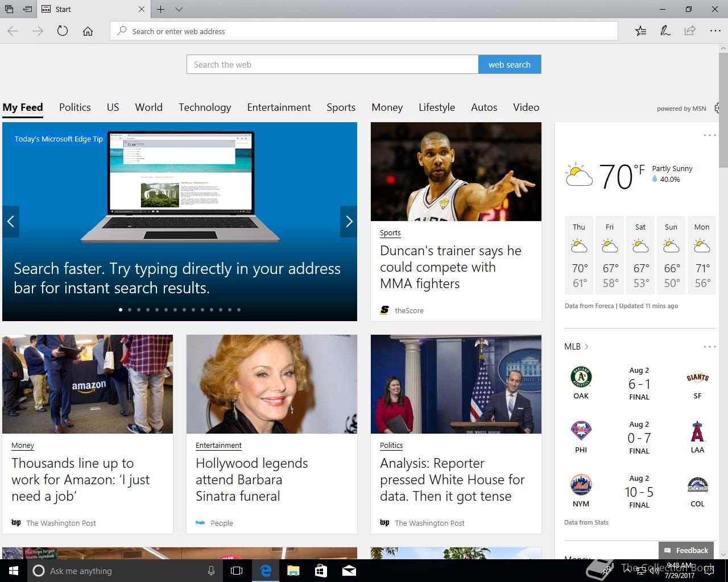
Task: Select the Sun weather forecast
Action: click(x=671, y=255)
